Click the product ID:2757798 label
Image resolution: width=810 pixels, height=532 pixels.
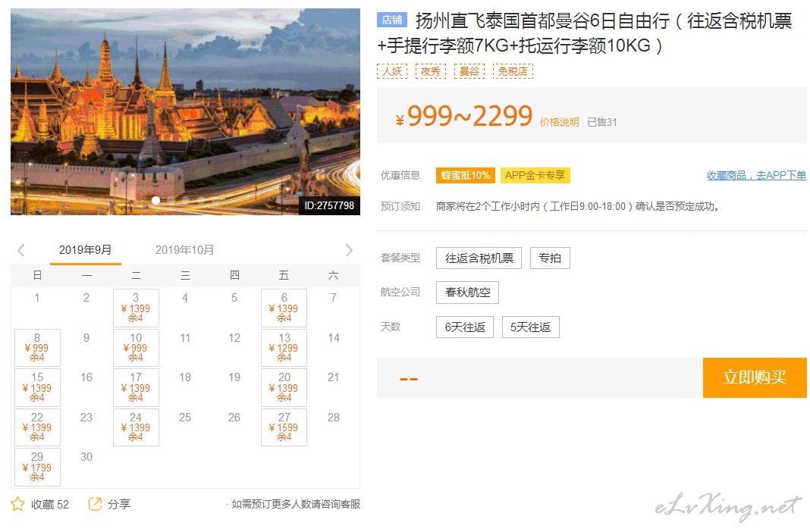click(329, 205)
